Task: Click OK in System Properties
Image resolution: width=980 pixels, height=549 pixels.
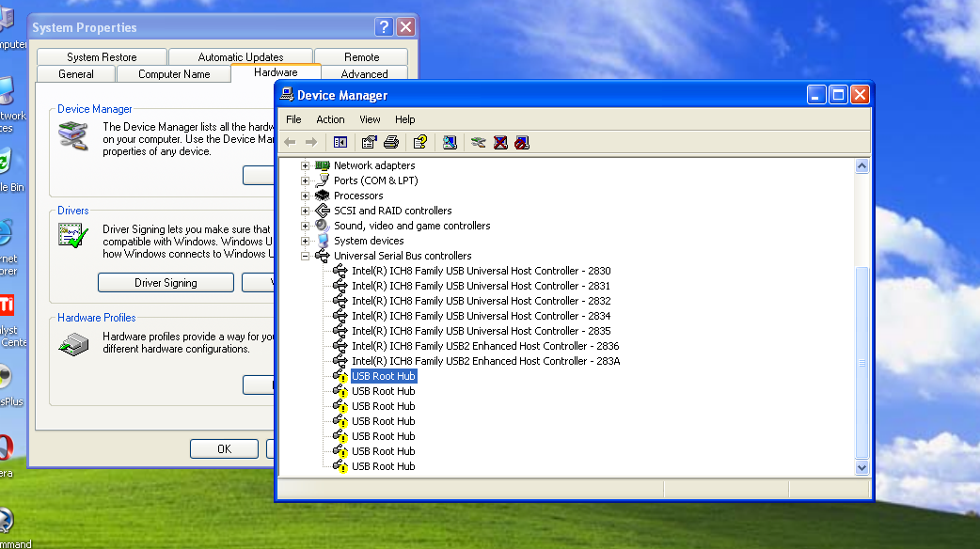Action: [x=225, y=448]
